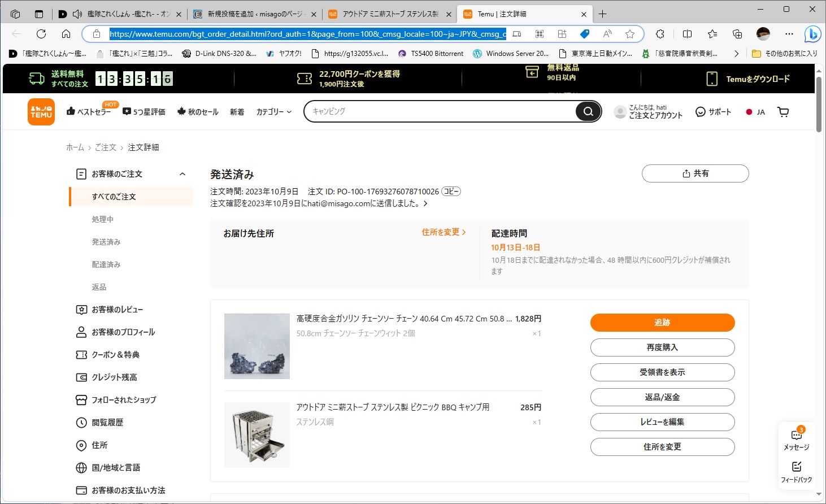Open Bing Copilot sidebar icon
The height and width of the screenshot is (504, 826).
(812, 34)
